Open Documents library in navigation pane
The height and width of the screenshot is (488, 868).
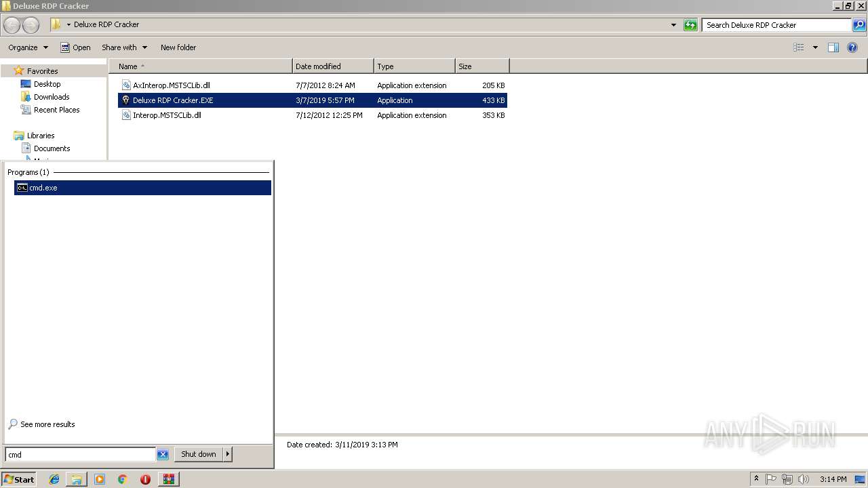[52, 148]
